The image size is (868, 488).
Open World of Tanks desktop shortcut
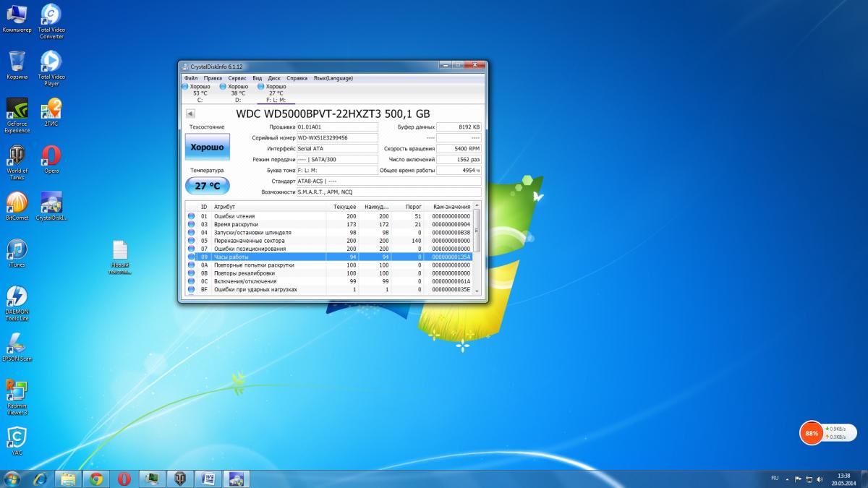tap(17, 159)
